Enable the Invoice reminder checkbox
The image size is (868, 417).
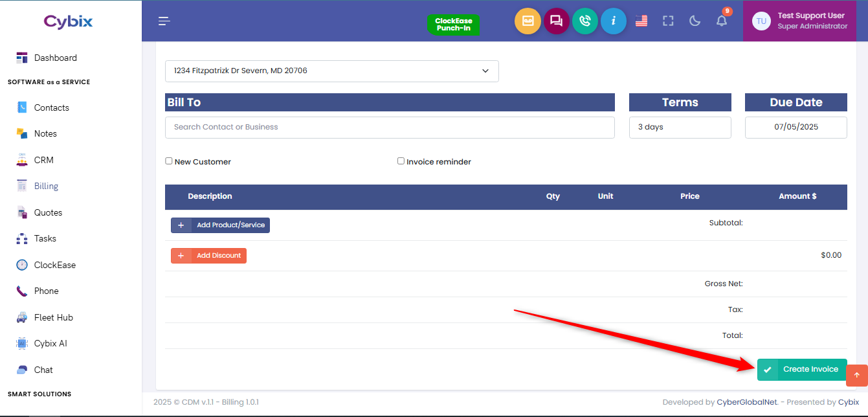[401, 161]
